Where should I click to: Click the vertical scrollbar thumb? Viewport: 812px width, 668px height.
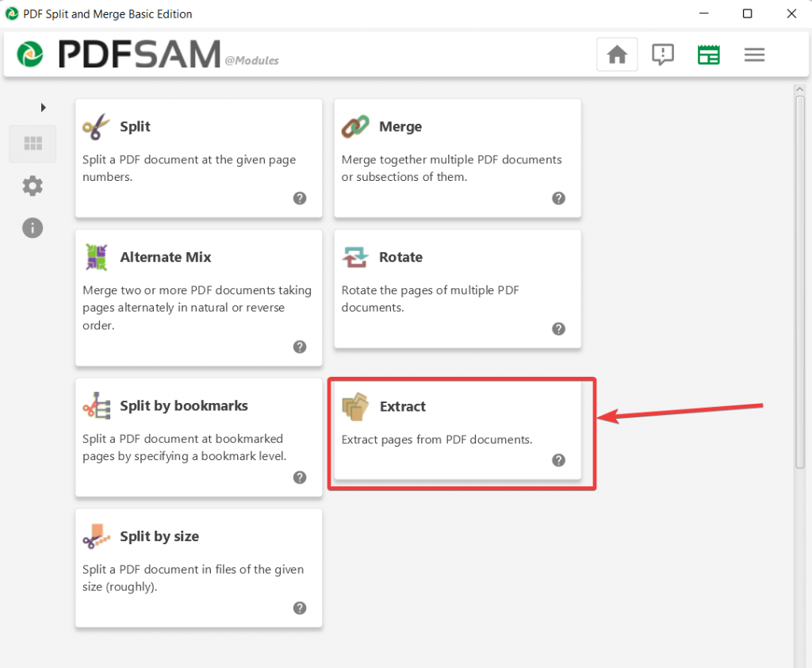tap(800, 282)
